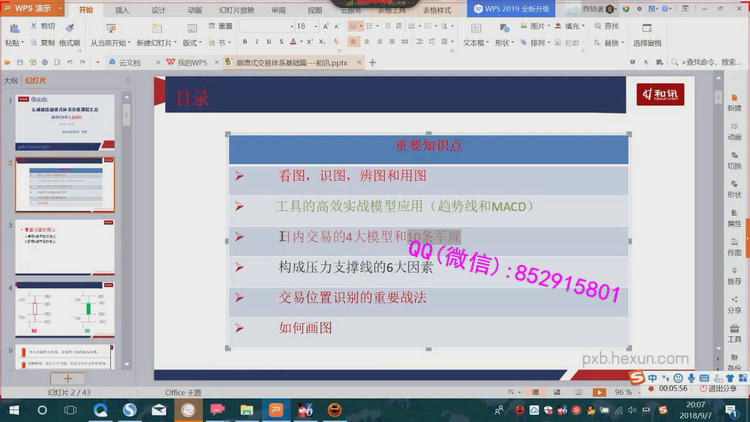
Task: Toggle bold formatting
Action: 244,43
